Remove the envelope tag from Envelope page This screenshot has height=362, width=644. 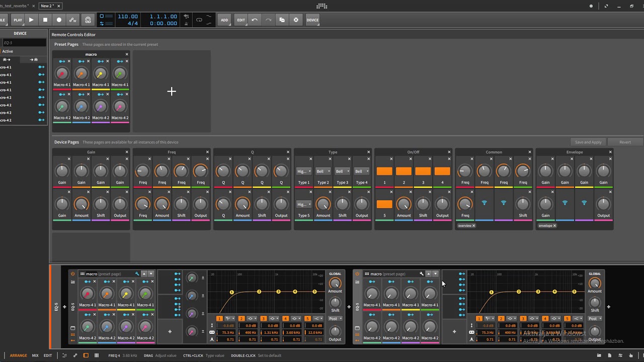point(554,226)
